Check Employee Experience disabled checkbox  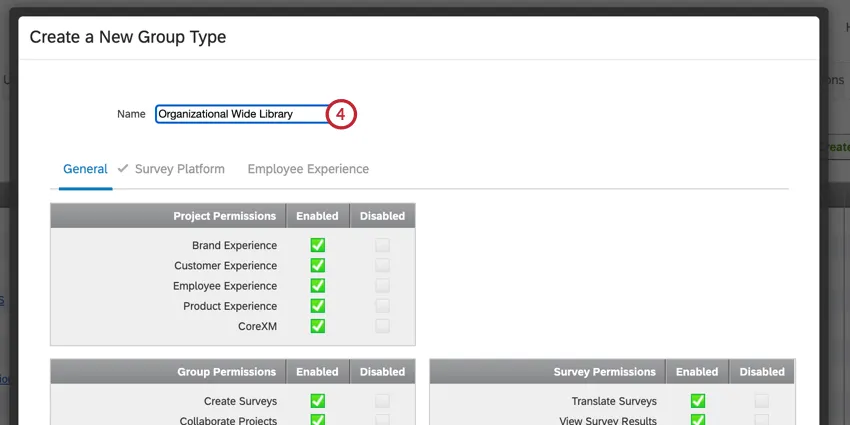pos(382,286)
